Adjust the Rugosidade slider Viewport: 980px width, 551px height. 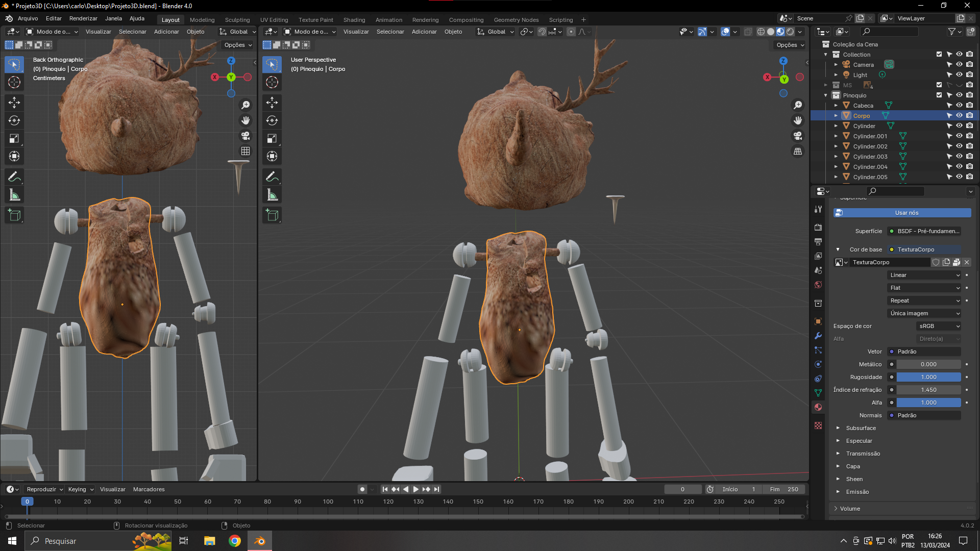point(928,377)
